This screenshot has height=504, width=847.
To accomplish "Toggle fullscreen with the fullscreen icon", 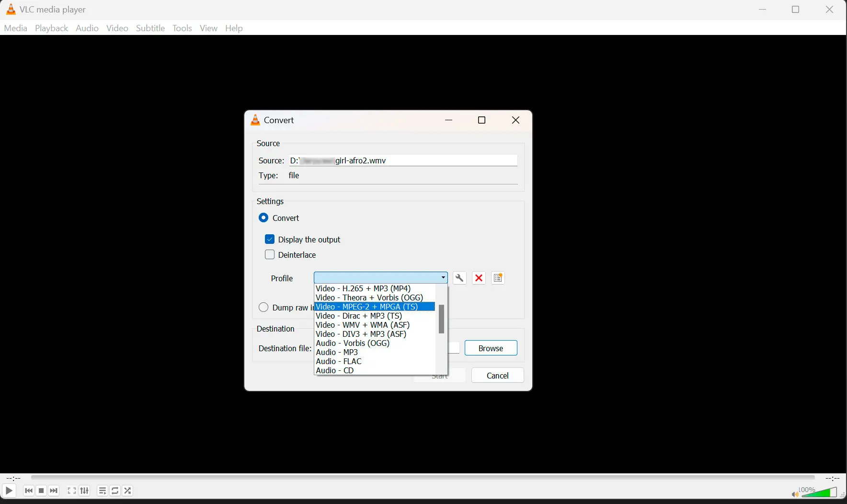I will pos(71,491).
